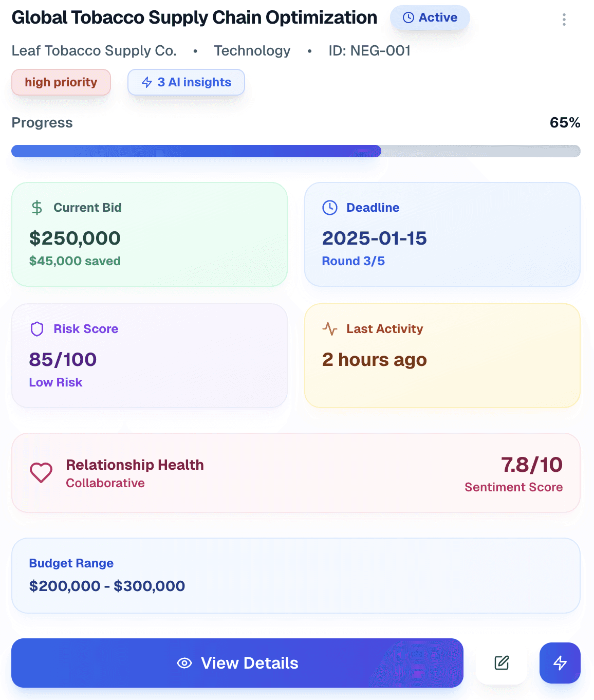The width and height of the screenshot is (594, 700).
Task: Click the high priority tag
Action: pos(61,82)
